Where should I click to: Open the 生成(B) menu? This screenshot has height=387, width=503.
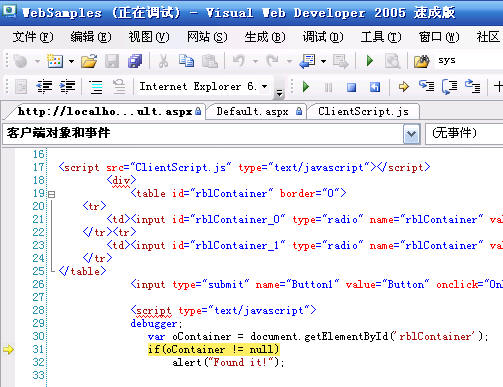[265, 37]
